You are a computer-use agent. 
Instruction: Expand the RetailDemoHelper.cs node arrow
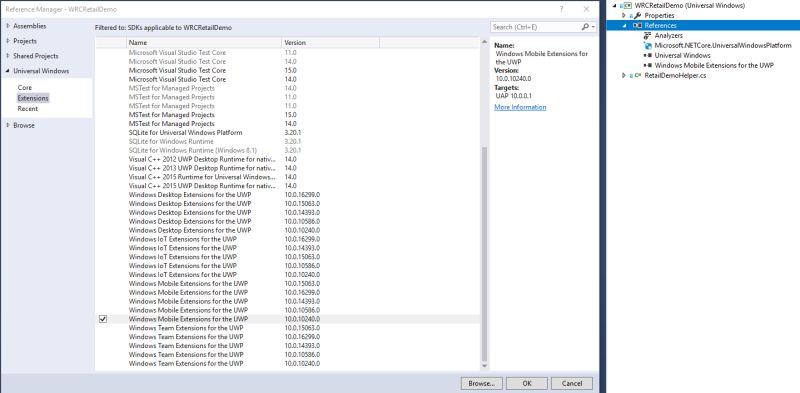point(624,76)
